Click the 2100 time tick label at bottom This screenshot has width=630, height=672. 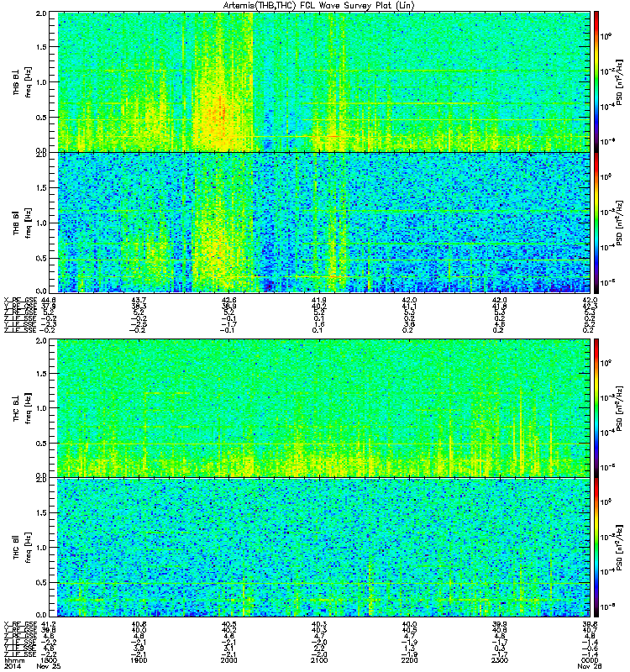click(x=319, y=660)
